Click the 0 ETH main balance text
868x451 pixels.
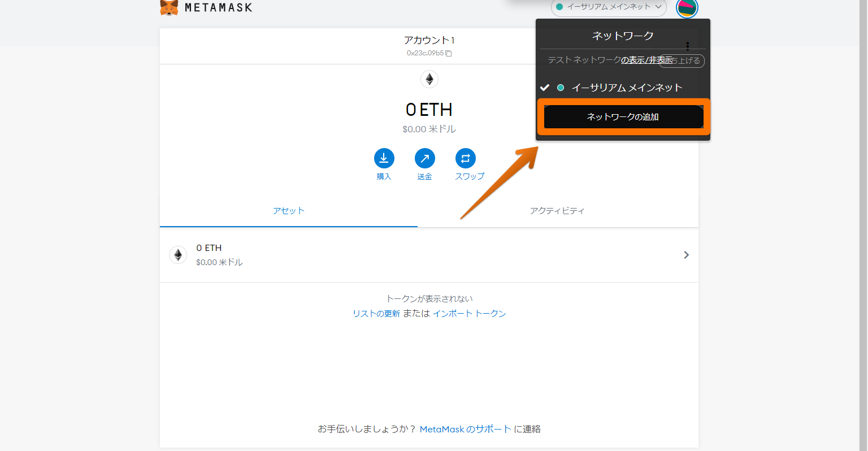429,110
